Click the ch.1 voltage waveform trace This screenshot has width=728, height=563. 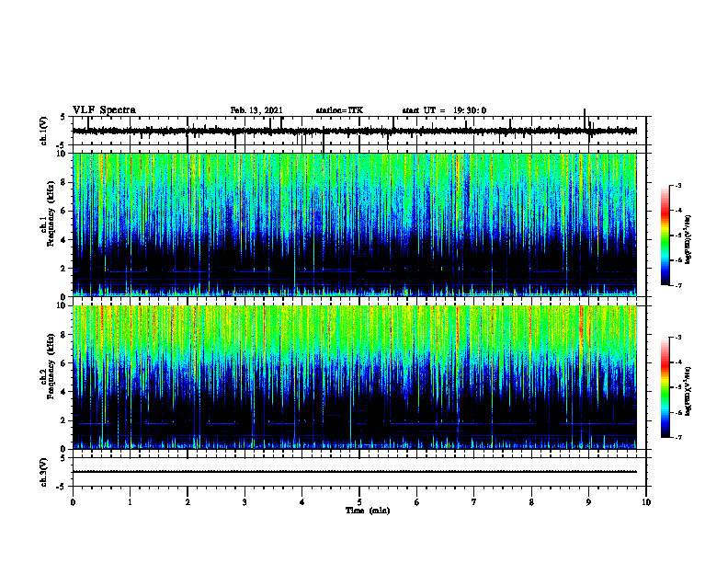point(354,131)
